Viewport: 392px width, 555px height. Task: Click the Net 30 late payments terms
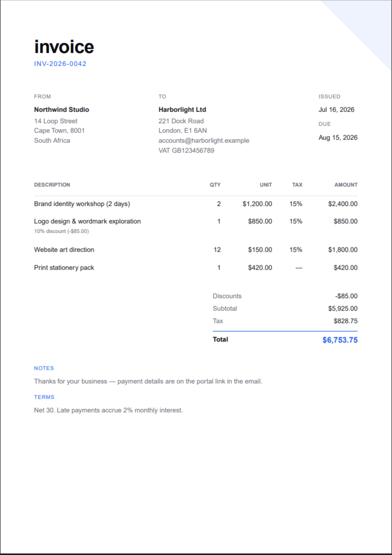[108, 410]
